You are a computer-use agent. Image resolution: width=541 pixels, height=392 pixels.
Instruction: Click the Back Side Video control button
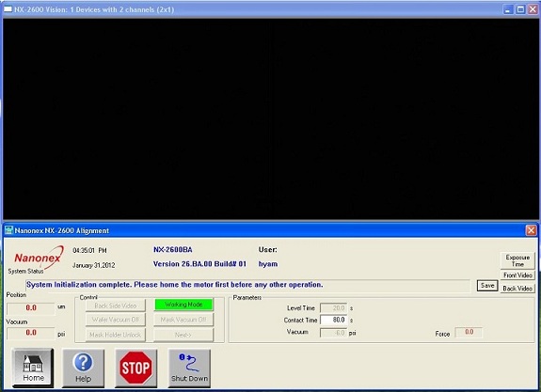point(116,306)
